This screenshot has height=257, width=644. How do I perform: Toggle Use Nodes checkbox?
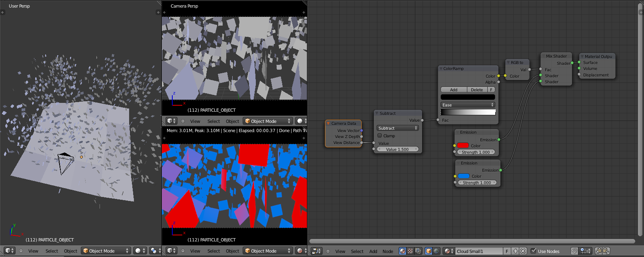tap(533, 251)
